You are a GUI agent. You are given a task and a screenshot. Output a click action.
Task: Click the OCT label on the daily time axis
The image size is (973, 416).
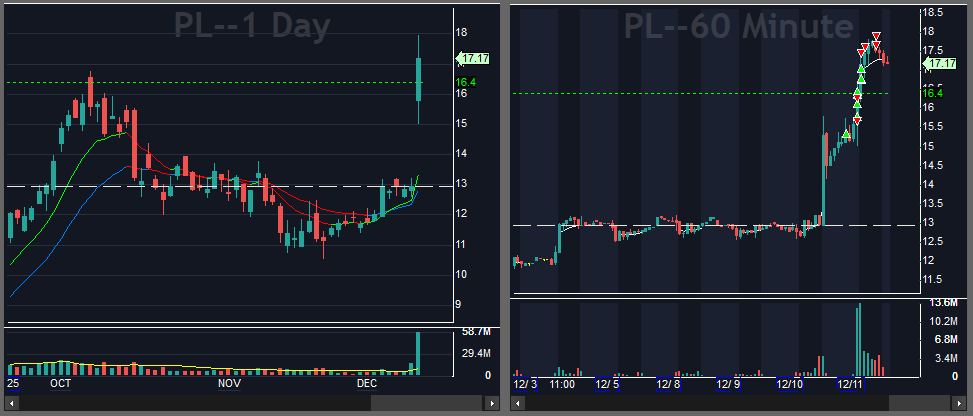(x=61, y=384)
